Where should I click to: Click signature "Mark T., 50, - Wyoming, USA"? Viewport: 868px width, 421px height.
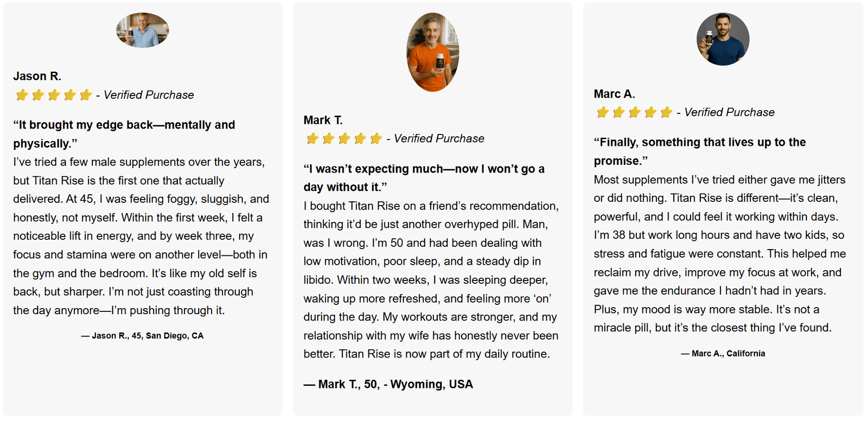pyautogui.click(x=388, y=385)
